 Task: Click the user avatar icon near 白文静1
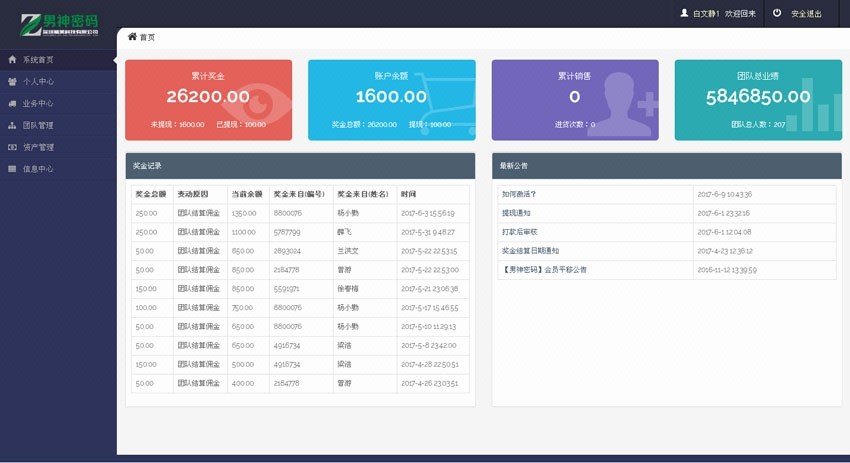(684, 13)
